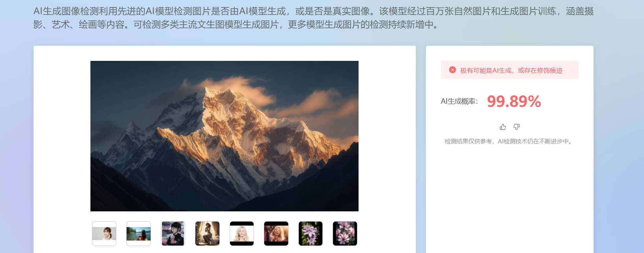The width and height of the screenshot is (644, 253).
Task: Select the pink magnolia flowers thumbnail
Action: point(345,233)
